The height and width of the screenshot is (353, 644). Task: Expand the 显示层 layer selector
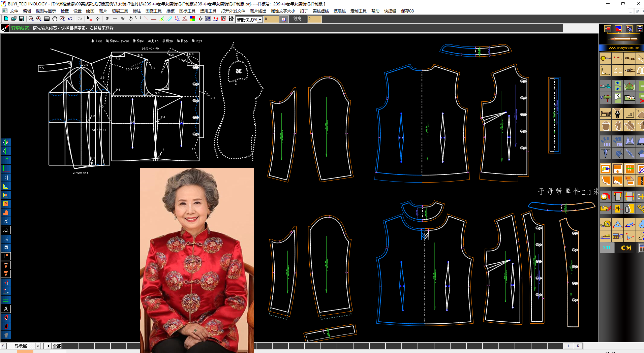pyautogui.click(x=21, y=346)
